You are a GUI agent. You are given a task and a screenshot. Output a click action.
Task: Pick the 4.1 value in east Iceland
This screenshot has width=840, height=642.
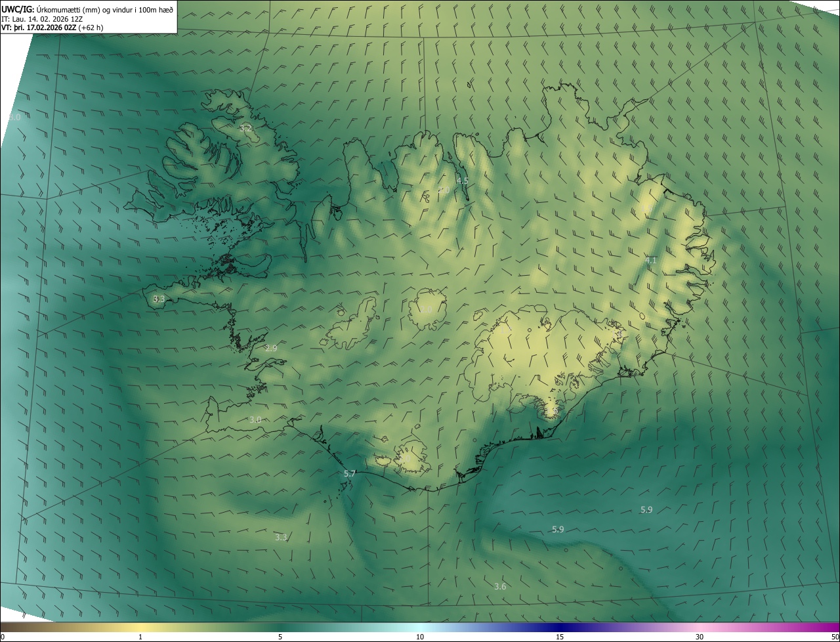pos(650,261)
